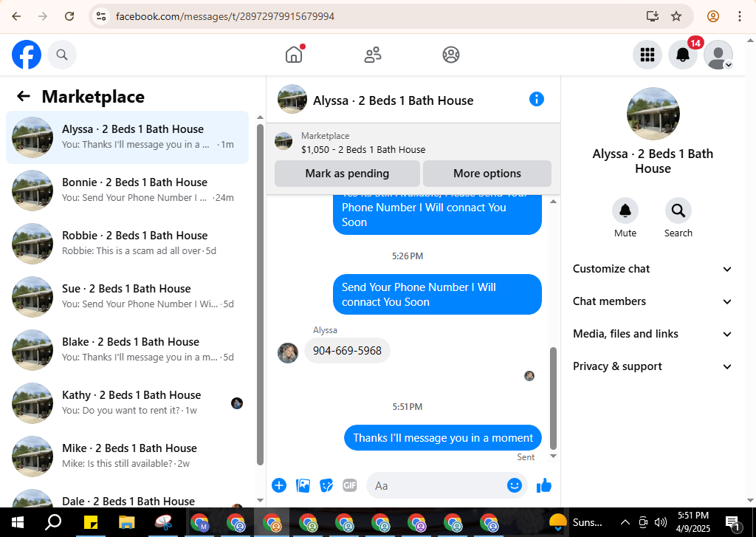Screen dimensions: 756x537
Task: Open Sticky Notes from the taskbar
Action: click(91, 522)
